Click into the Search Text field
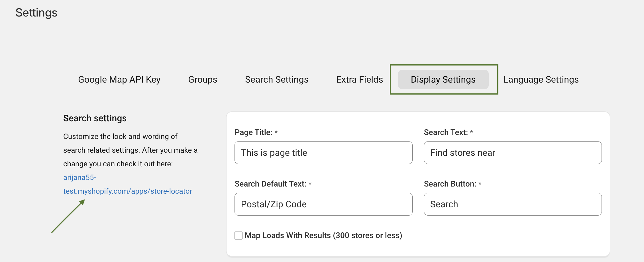The height and width of the screenshot is (262, 644). click(x=513, y=153)
